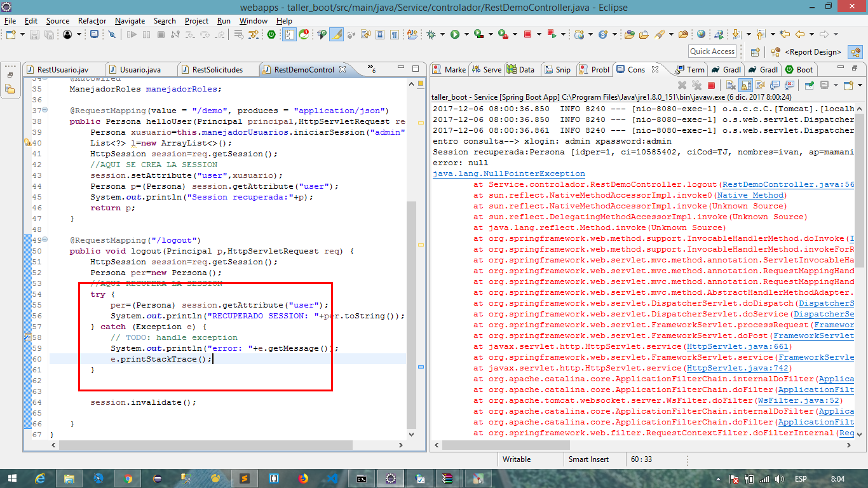Image resolution: width=868 pixels, height=488 pixels.
Task: Click the Relaunch red square with green arrow
Action: (x=552, y=34)
